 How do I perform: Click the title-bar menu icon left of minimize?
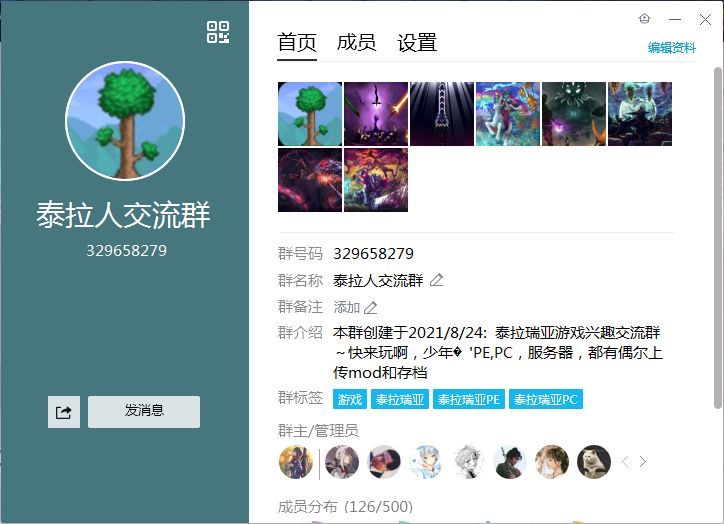pos(645,19)
